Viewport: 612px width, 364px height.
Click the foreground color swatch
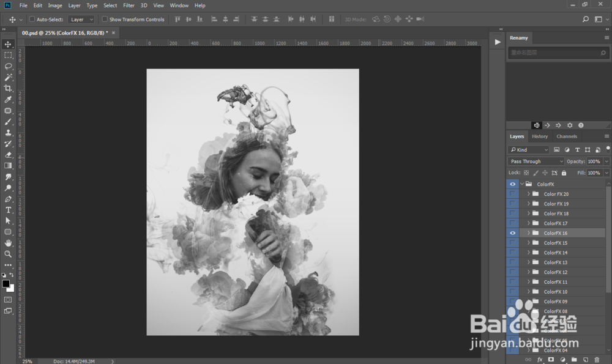pyautogui.click(x=6, y=284)
